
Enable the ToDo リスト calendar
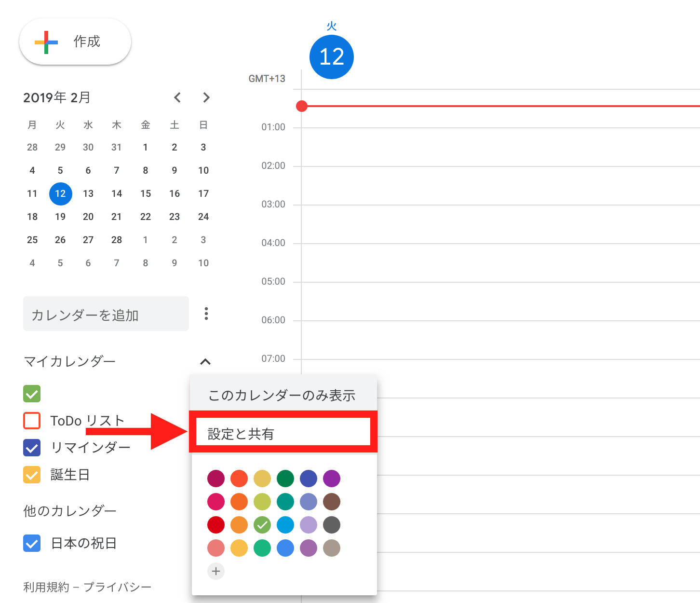click(x=31, y=421)
